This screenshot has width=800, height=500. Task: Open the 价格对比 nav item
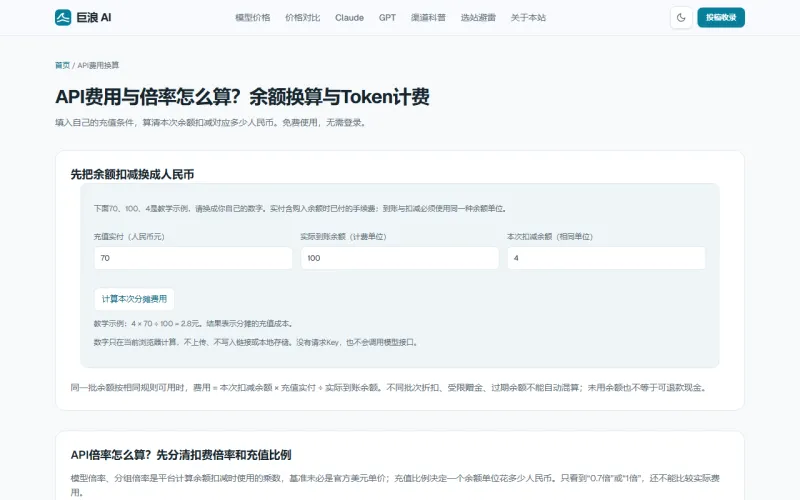(x=303, y=17)
